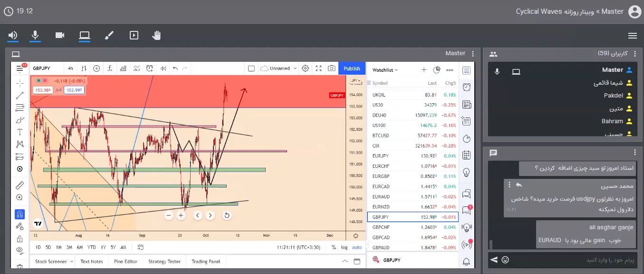Click the webcam camera icon
Viewport: 644px width, 274px height.
(60, 35)
